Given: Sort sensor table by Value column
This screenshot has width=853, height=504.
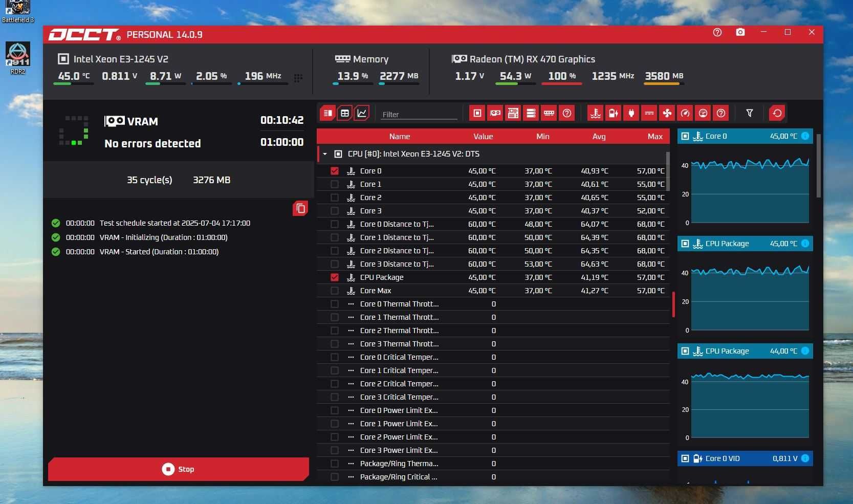Looking at the screenshot, I should [x=483, y=137].
